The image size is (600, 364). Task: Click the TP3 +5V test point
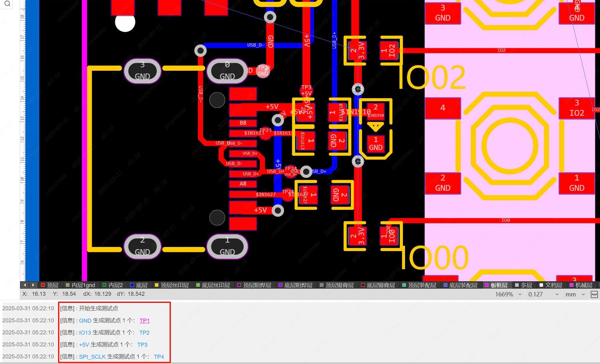pos(306,90)
